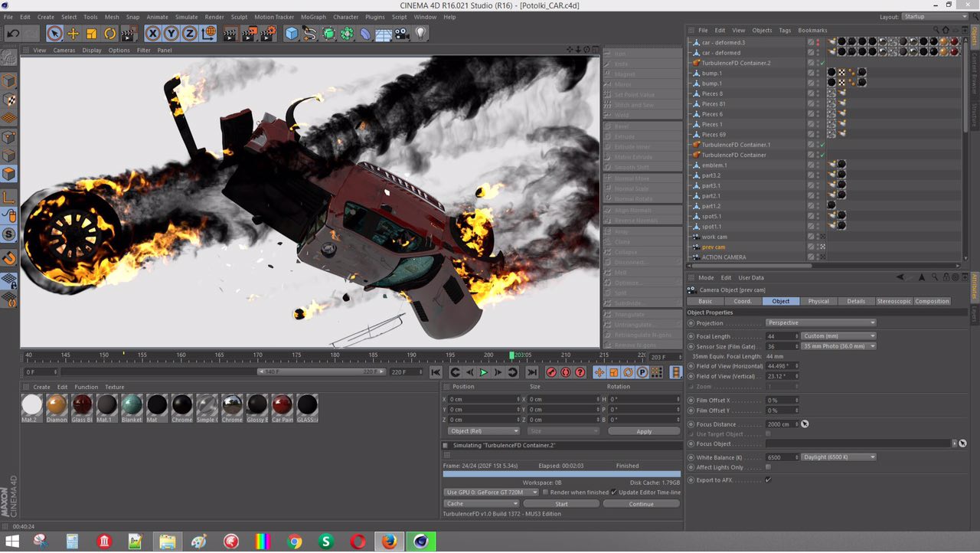Open Google Chrome from the taskbar

(x=294, y=542)
